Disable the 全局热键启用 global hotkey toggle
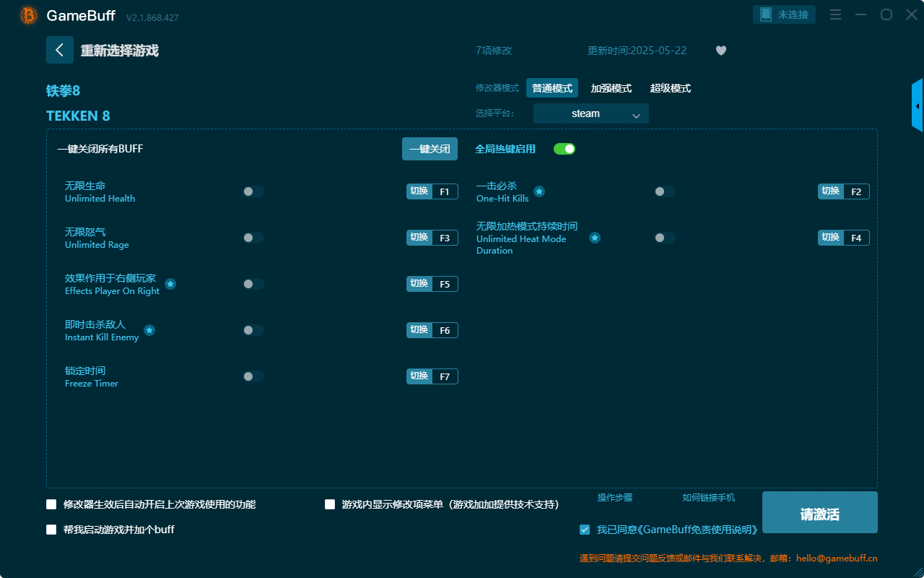Screen dimensions: 924x578 point(564,149)
